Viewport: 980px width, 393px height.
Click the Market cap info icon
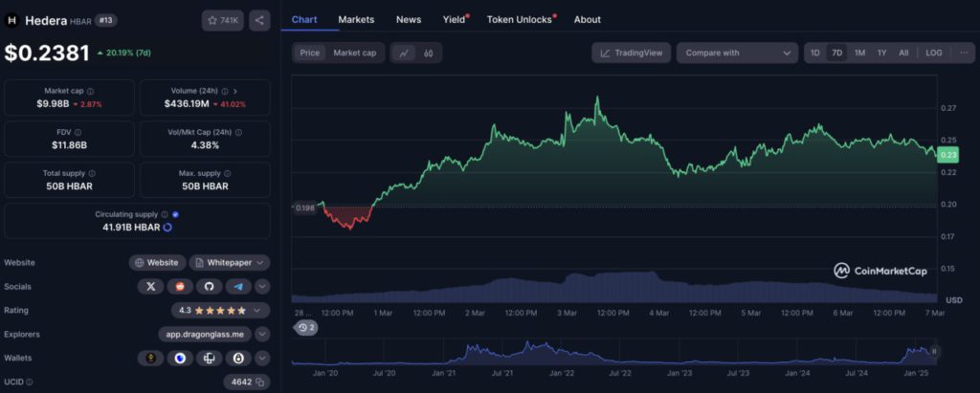point(91,91)
